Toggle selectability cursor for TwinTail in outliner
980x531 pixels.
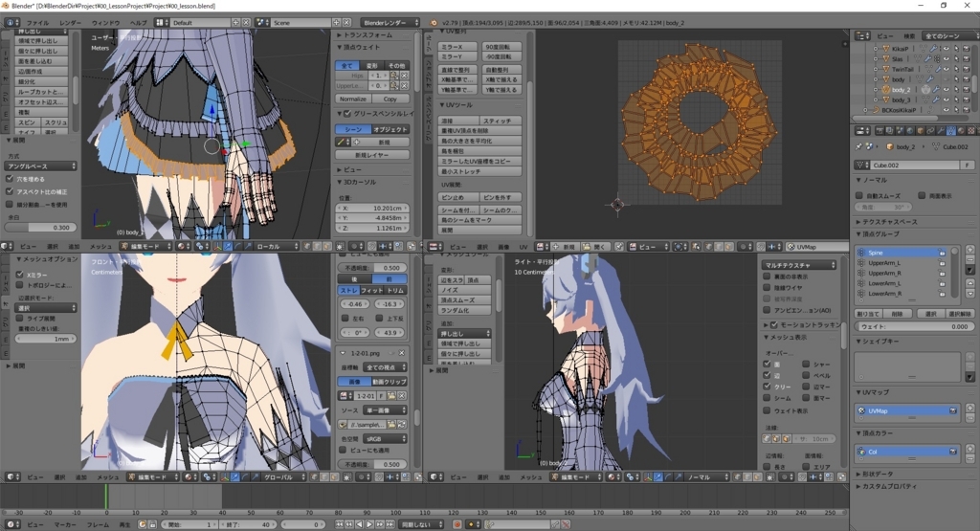[956, 69]
